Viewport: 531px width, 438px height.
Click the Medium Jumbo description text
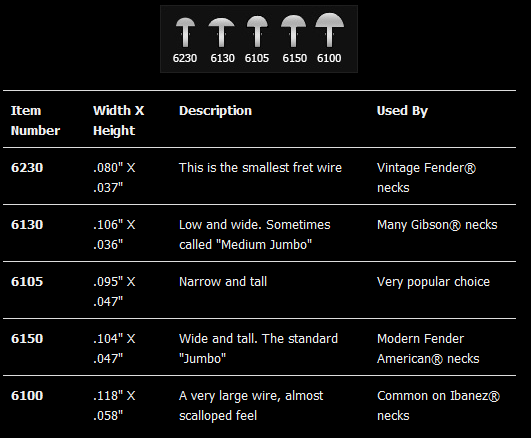point(246,244)
